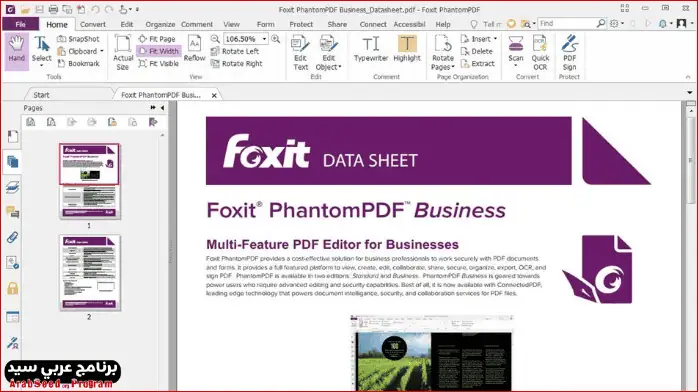Click the Save icon in title bar
This screenshot has width=698, height=392.
(39, 9)
